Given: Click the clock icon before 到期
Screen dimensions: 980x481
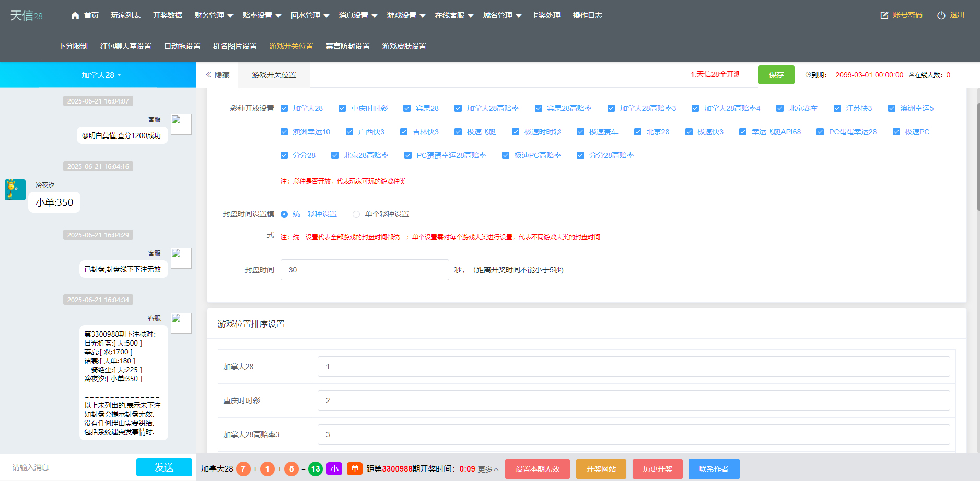Looking at the screenshot, I should point(807,75).
